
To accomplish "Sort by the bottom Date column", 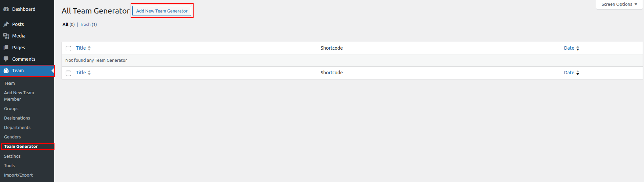I will click(x=569, y=73).
